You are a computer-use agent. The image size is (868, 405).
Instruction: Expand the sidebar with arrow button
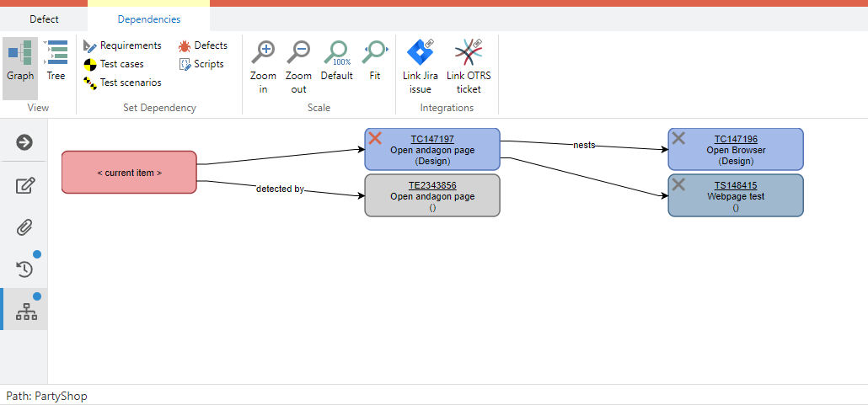click(x=24, y=142)
